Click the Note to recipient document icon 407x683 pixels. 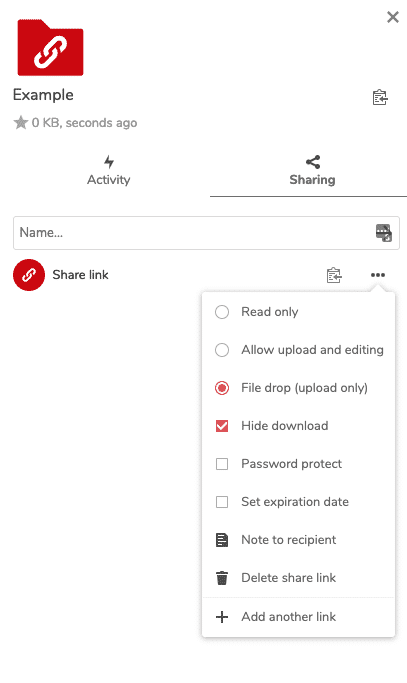222,540
